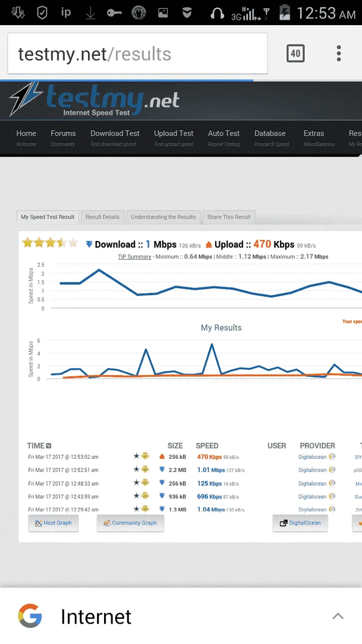This screenshot has height=644, width=362.
Task: Switch to the Result Details tab
Action: [x=102, y=217]
